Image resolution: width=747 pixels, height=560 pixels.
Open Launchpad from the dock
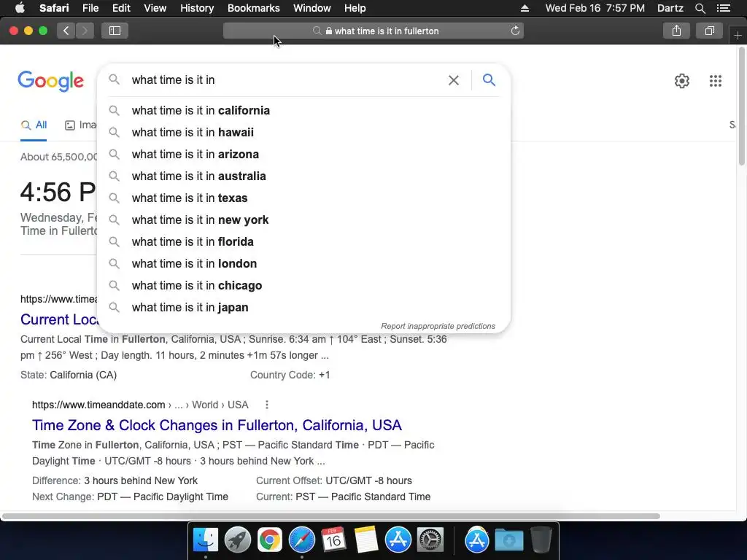pyautogui.click(x=237, y=540)
